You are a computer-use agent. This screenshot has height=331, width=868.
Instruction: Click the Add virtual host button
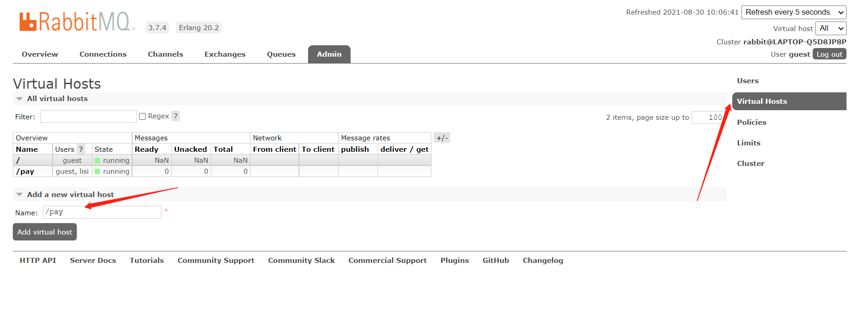click(x=45, y=232)
